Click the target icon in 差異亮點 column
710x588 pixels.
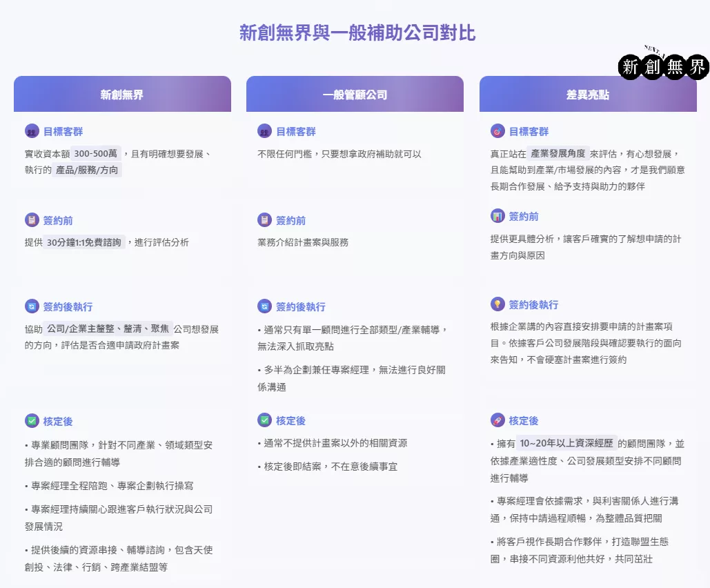497,131
